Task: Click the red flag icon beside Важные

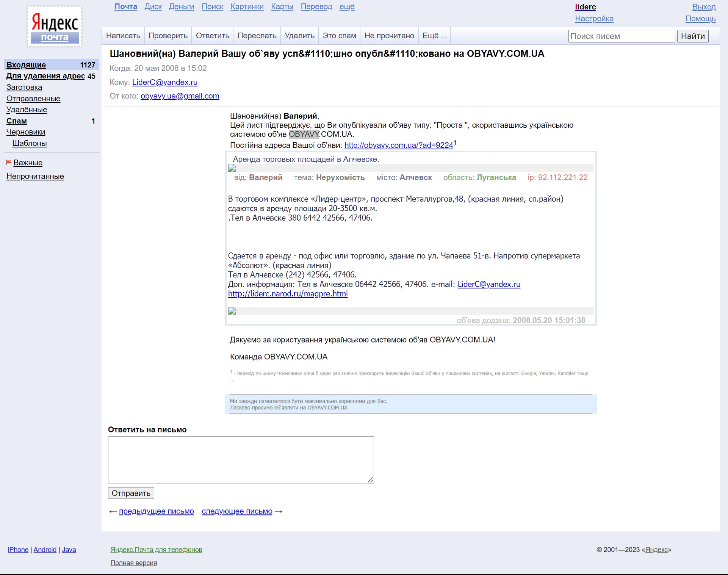Action: click(9, 163)
